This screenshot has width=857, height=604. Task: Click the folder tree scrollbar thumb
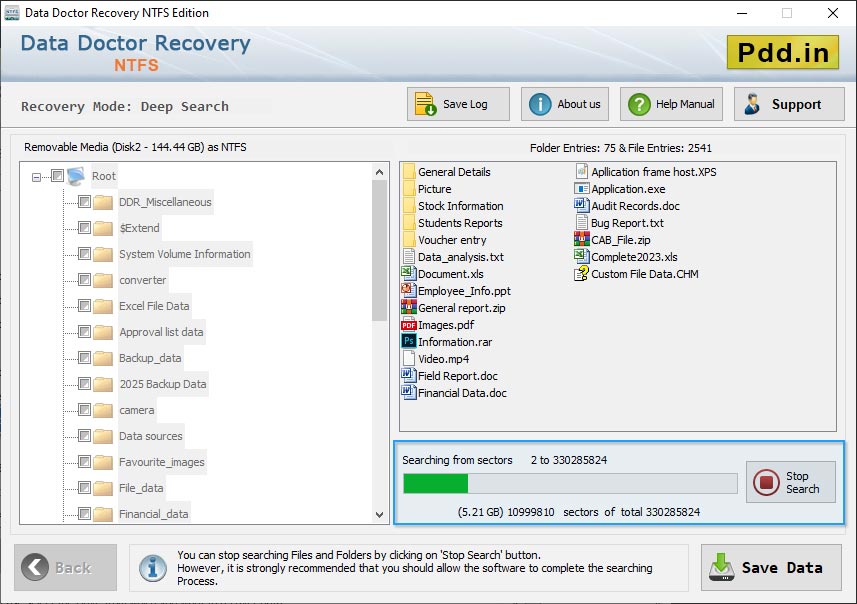(x=379, y=250)
